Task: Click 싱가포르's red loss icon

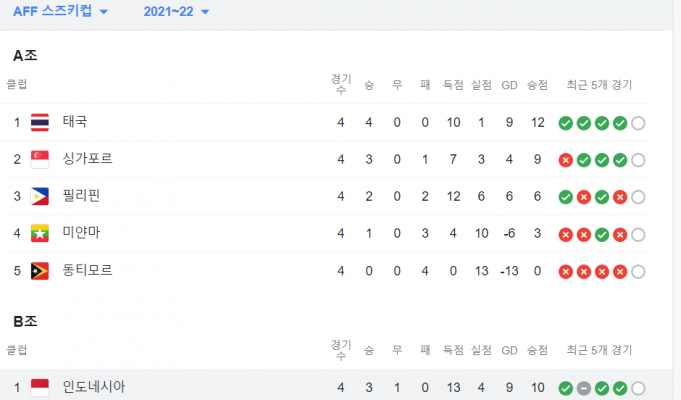Action: tap(565, 160)
